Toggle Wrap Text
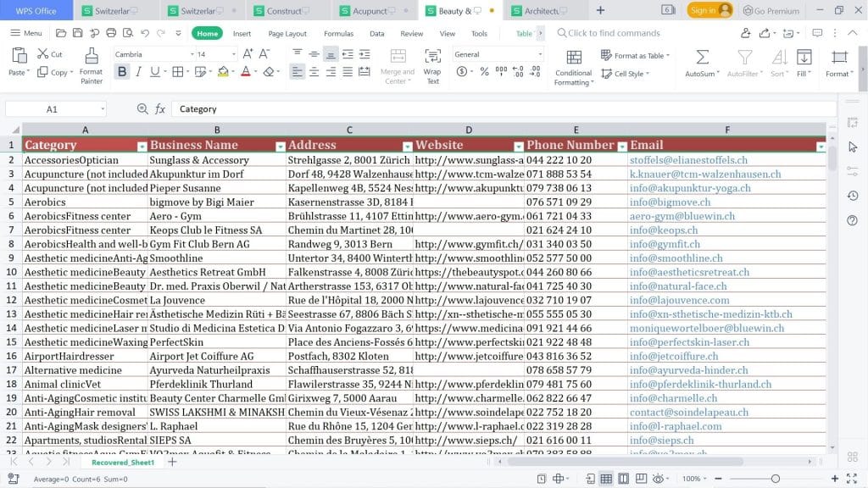The width and height of the screenshot is (868, 488). (x=433, y=66)
